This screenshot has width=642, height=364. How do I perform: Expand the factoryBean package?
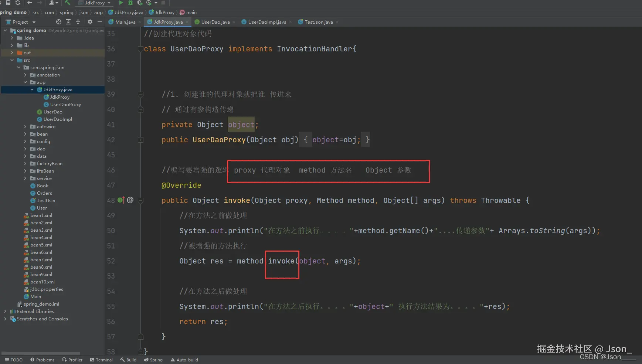point(25,164)
